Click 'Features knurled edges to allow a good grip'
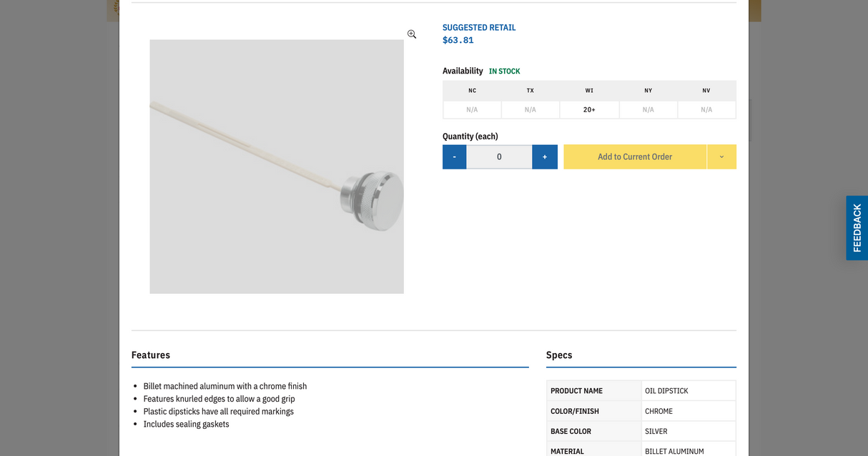This screenshot has width=868, height=456. click(219, 399)
